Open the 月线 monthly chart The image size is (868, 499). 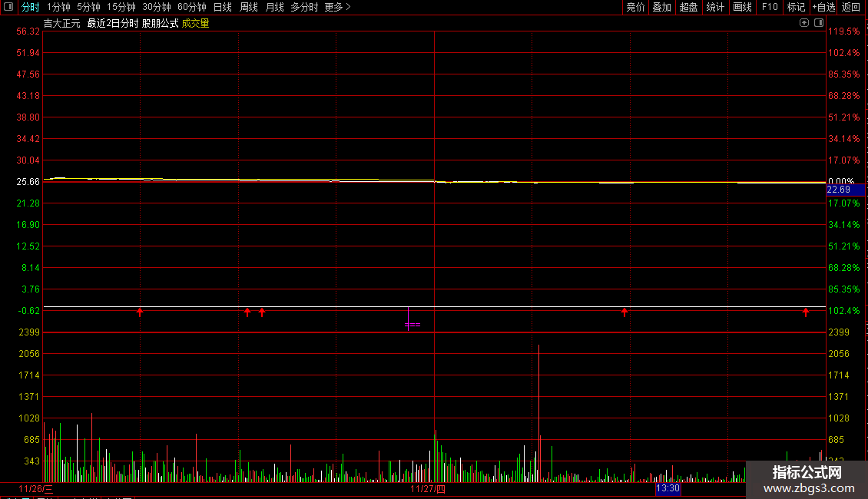(x=274, y=7)
